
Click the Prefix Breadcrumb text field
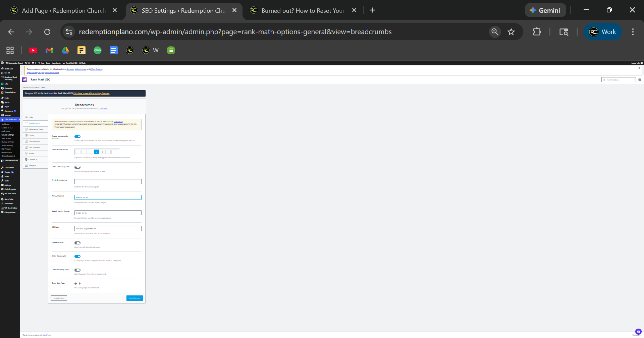tap(108, 182)
